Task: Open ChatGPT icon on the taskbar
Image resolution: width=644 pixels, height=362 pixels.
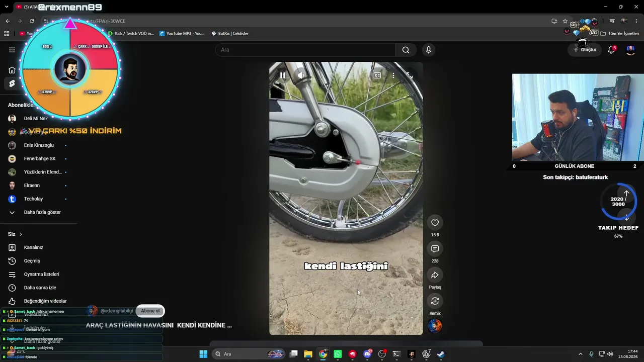Action: (x=426, y=354)
